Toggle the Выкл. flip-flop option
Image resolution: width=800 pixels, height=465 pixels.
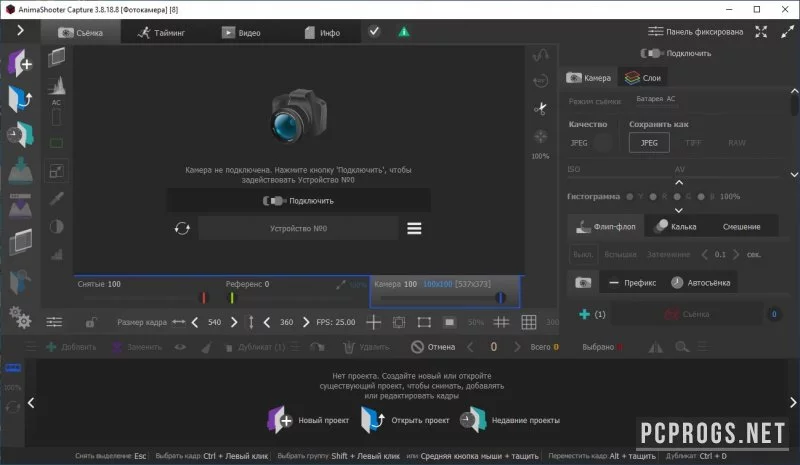tap(582, 254)
